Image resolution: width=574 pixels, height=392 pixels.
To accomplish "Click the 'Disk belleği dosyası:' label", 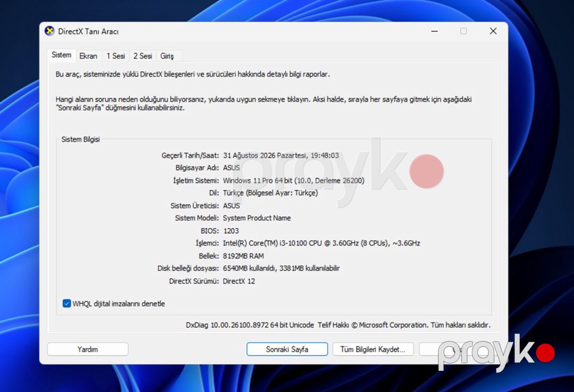I will (x=188, y=268).
